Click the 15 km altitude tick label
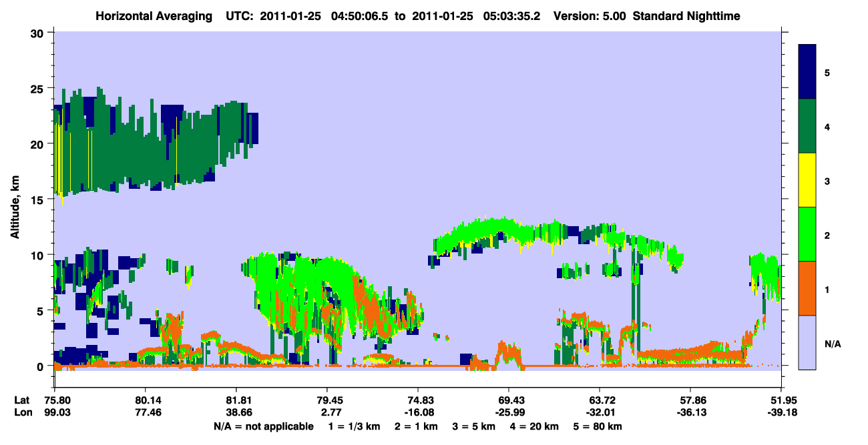 [x=38, y=199]
